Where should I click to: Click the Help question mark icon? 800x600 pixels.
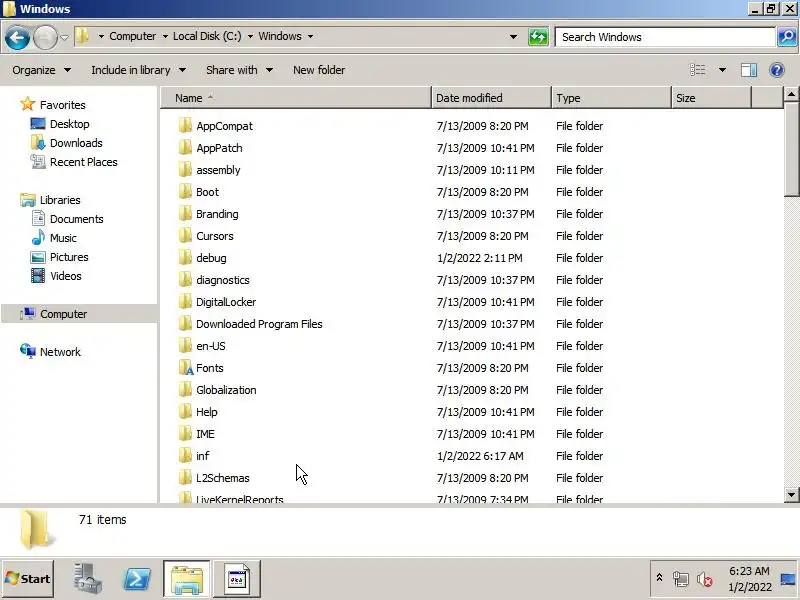[777, 70]
